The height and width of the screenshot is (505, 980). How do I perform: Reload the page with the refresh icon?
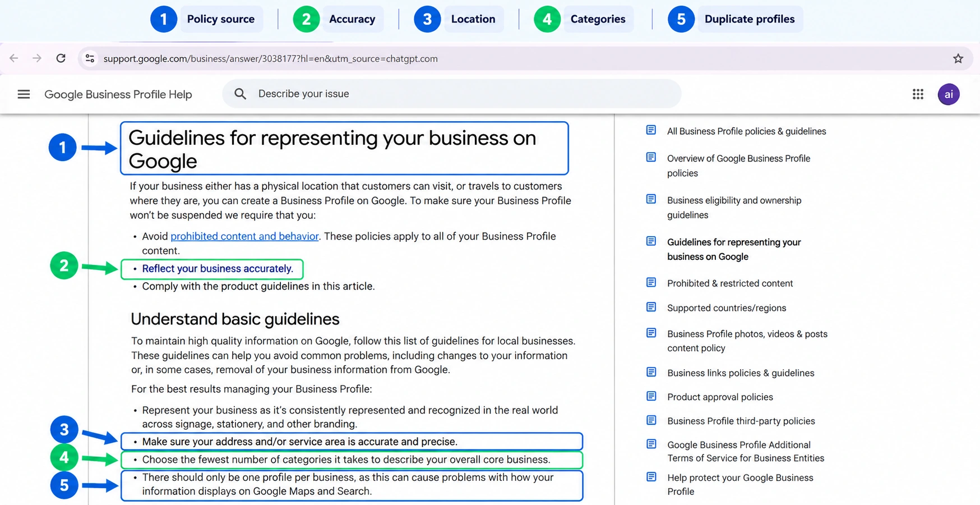[61, 58]
